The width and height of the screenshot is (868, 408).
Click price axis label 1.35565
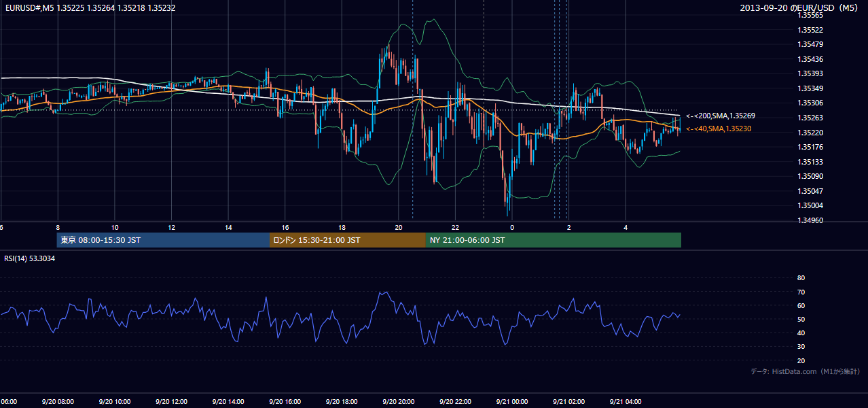(x=810, y=15)
